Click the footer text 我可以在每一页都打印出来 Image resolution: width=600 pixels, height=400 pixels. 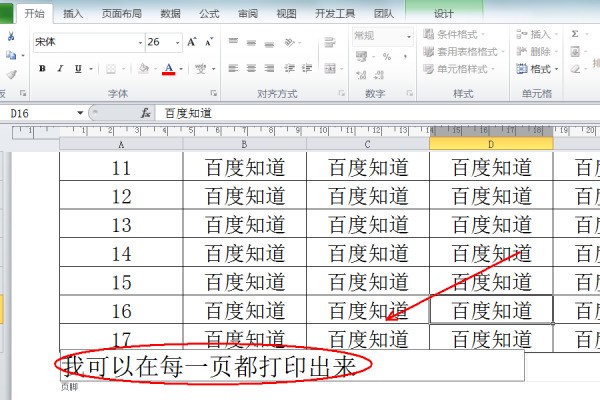(x=210, y=366)
